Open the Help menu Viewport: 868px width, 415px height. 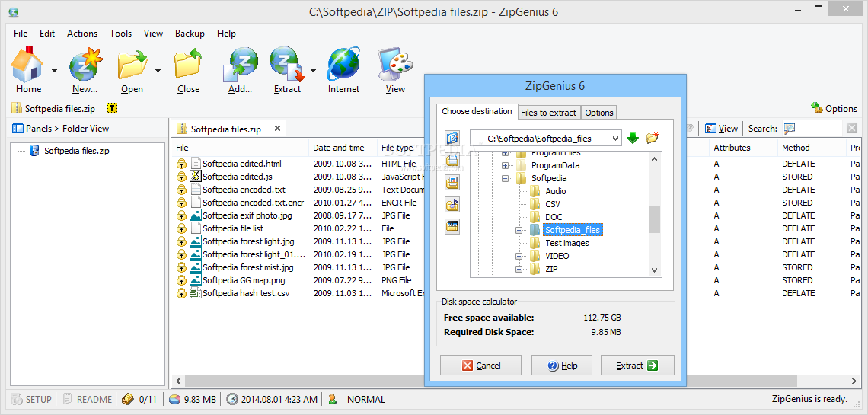226,34
